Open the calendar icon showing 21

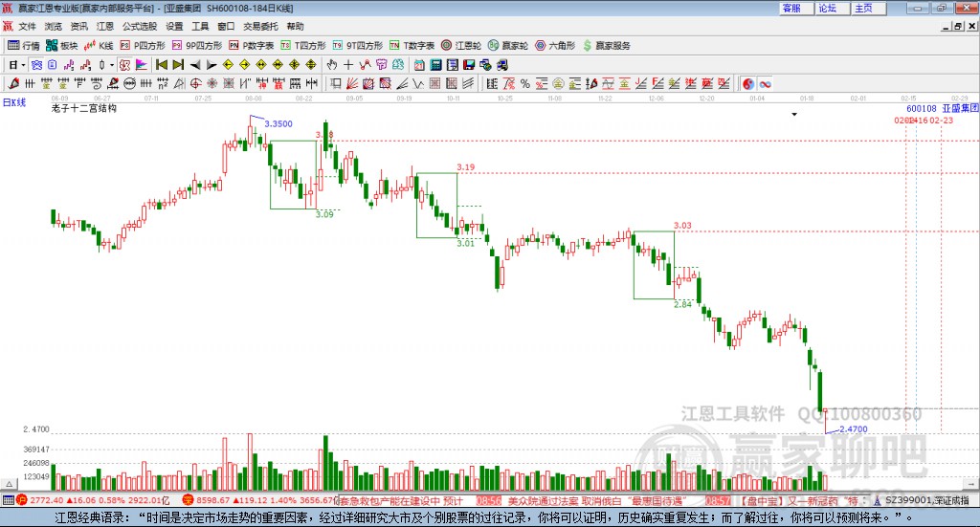[419, 65]
